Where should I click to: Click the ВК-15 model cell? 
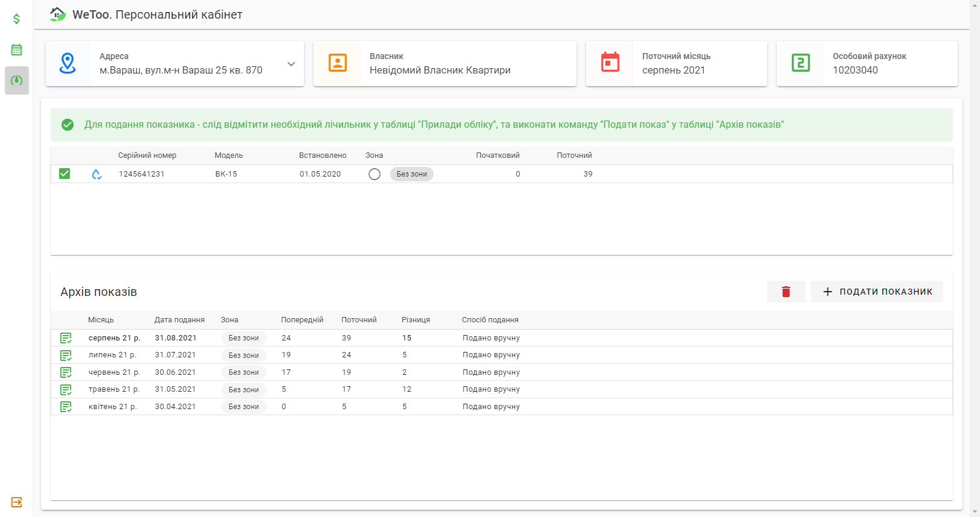click(226, 174)
